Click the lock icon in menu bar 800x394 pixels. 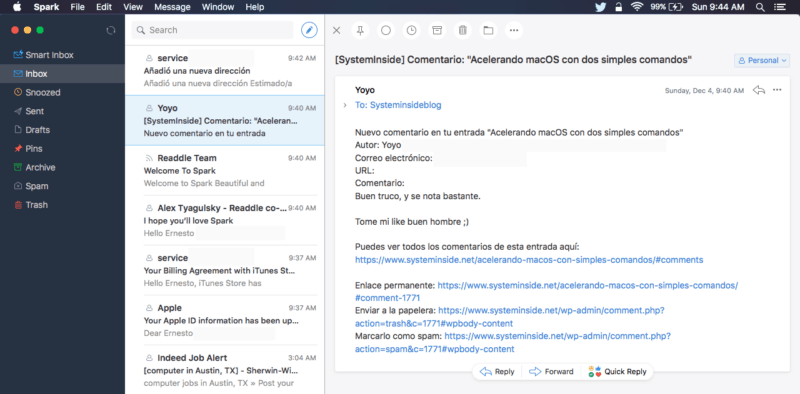618,7
